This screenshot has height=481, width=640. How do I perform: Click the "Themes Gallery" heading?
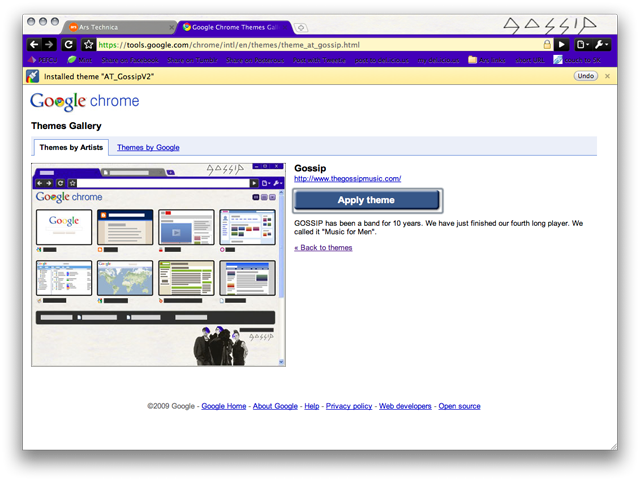tap(66, 126)
